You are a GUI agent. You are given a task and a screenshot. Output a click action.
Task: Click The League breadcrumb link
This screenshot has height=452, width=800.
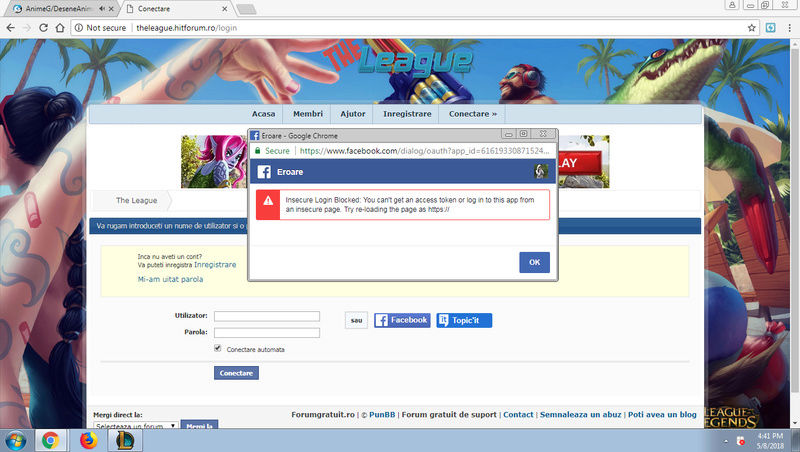pos(136,200)
